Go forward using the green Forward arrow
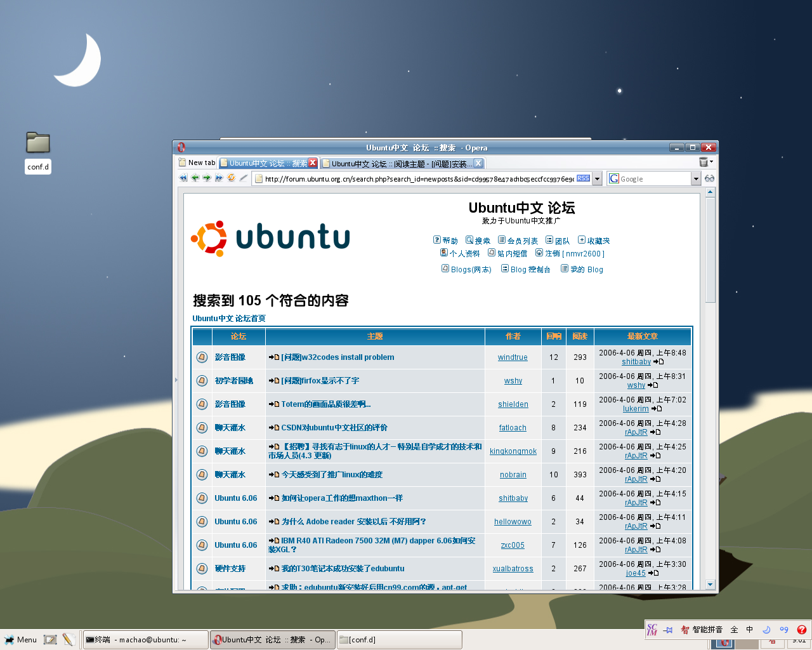812x650 pixels. [x=207, y=178]
